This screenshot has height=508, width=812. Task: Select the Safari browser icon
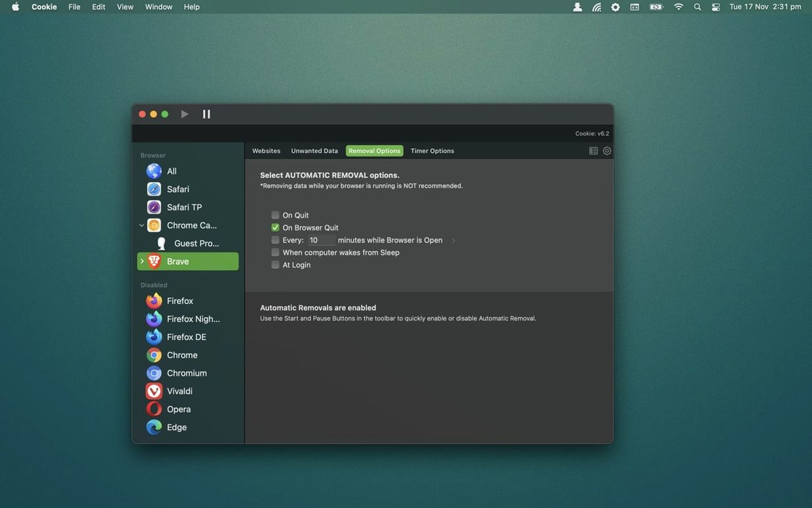pos(154,189)
